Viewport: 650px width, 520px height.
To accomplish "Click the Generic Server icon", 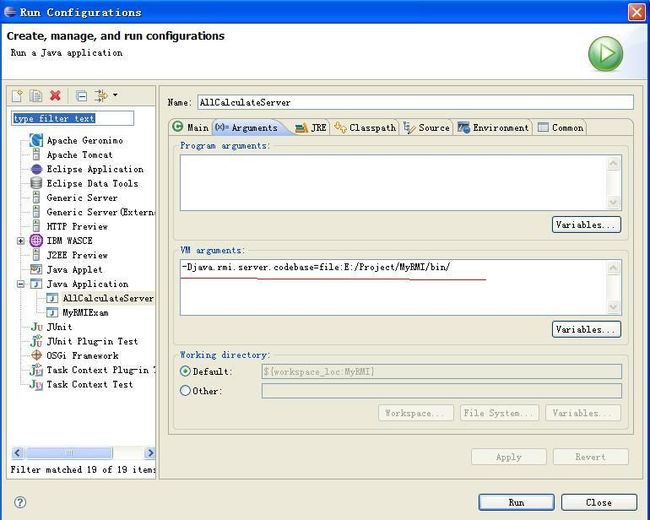I will [36, 198].
